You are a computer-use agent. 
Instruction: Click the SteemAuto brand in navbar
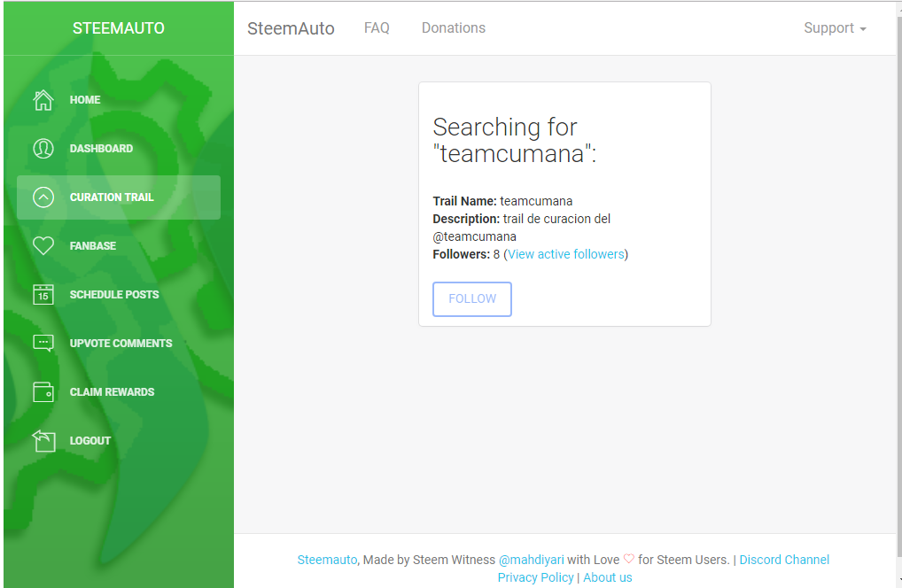[291, 28]
